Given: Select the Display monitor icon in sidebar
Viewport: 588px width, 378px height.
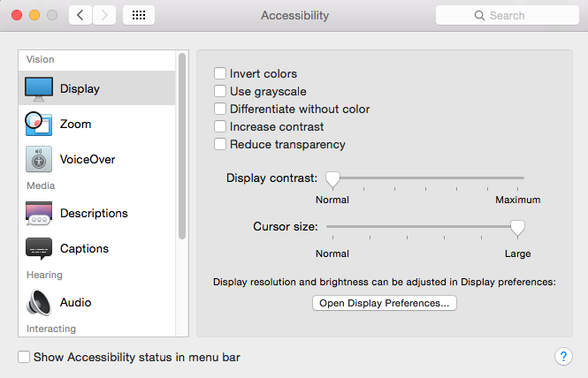Looking at the screenshot, I should 39,89.
